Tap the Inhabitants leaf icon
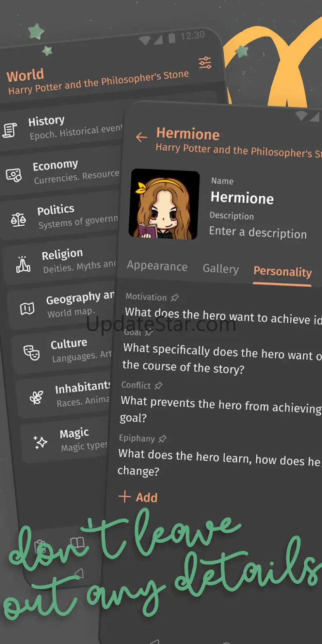Screen dimensions: 322x644 [36, 397]
